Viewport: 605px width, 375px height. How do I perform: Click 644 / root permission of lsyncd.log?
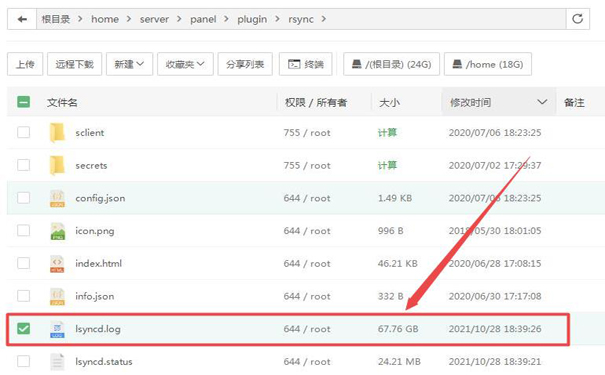(307, 329)
